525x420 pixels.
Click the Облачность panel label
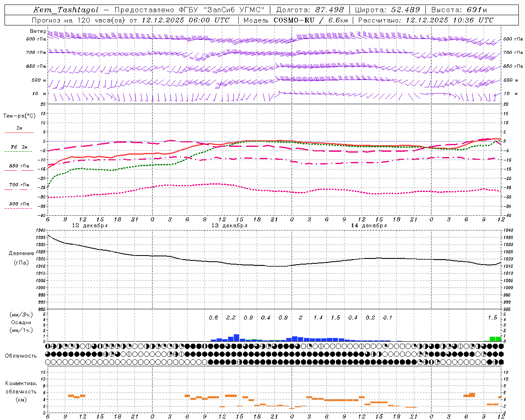click(21, 356)
